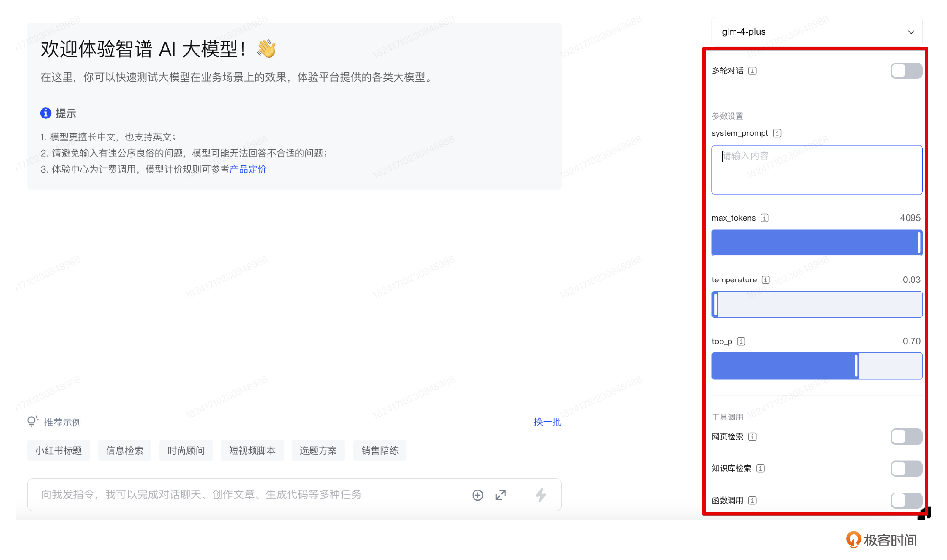
Task: Click the info icon next to 函数调用
Action: (752, 500)
